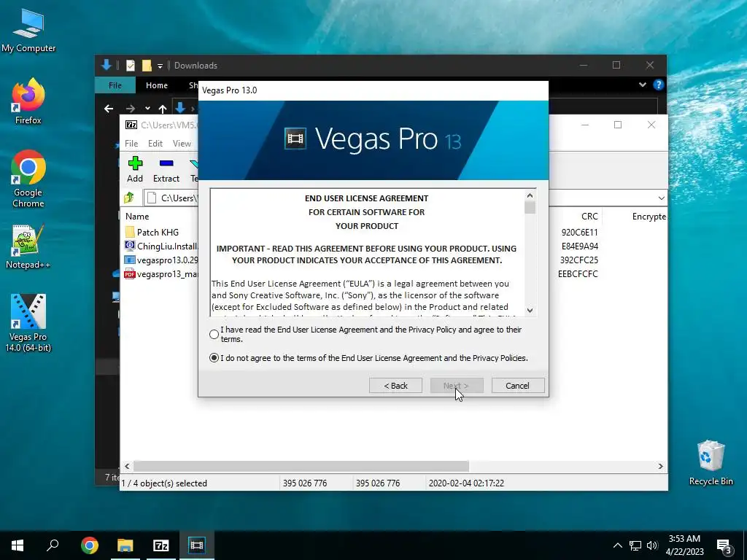Viewport: 747px width, 560px height.
Task: Click the horizontal scrollbar in 7-Zip file list
Action: pyautogui.click(x=301, y=466)
